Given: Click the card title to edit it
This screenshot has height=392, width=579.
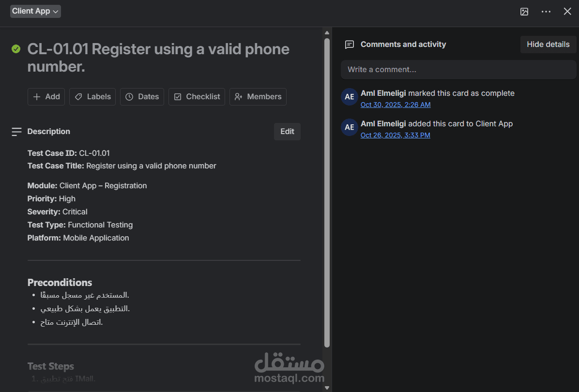Looking at the screenshot, I should tap(158, 58).
